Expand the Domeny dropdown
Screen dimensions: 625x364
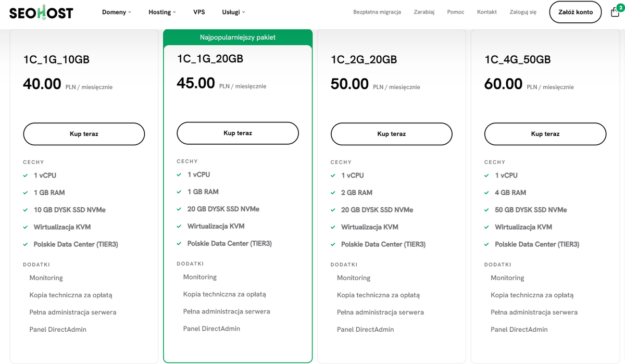pos(116,11)
